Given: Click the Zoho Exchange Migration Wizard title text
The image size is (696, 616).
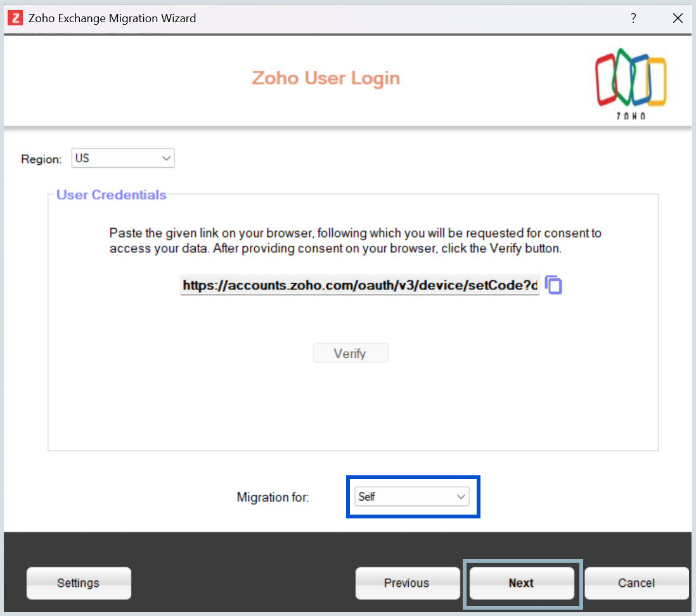Looking at the screenshot, I should pos(112,18).
